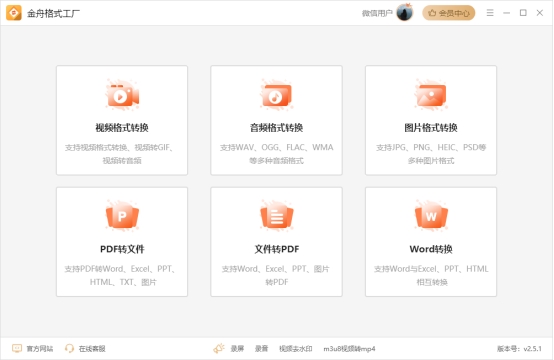Open the audio format conversion music icon
554x360 pixels.
277,95
